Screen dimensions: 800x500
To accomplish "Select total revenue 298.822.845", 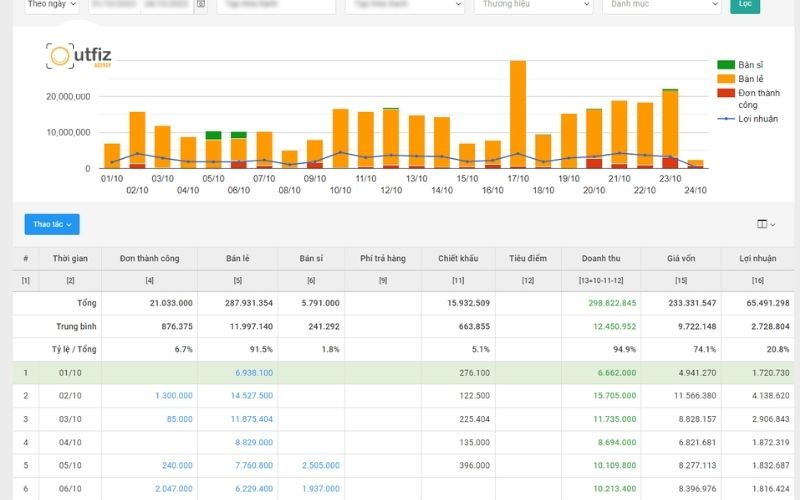I will coord(612,303).
